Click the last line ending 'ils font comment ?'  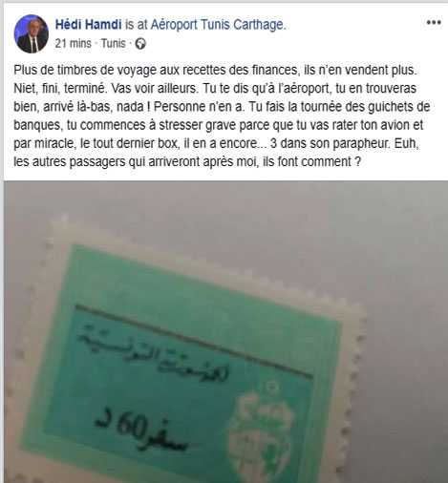(x=187, y=161)
